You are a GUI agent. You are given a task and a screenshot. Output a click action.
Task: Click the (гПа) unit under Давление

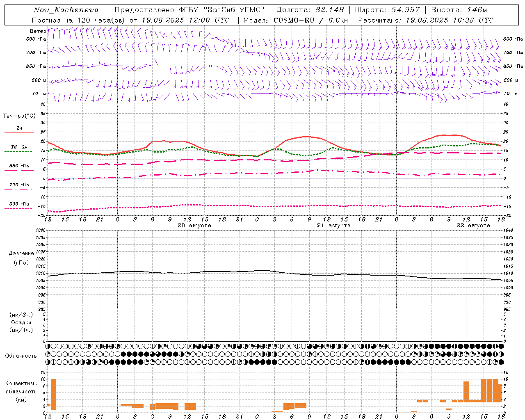(21, 262)
